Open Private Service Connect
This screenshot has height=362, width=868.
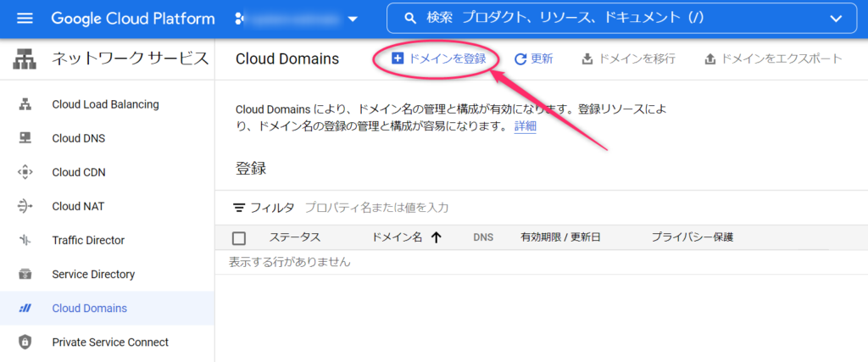point(110,342)
